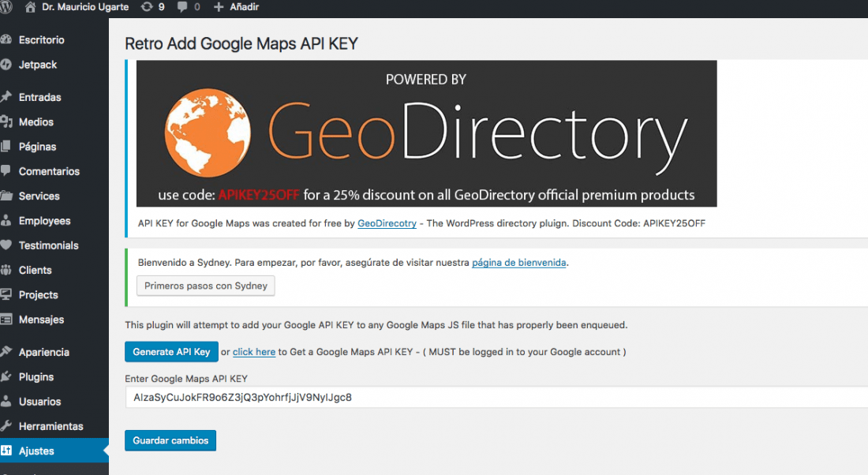Click the Generate API Key button
Screen dimensions: 868x475
pyautogui.click(x=171, y=352)
